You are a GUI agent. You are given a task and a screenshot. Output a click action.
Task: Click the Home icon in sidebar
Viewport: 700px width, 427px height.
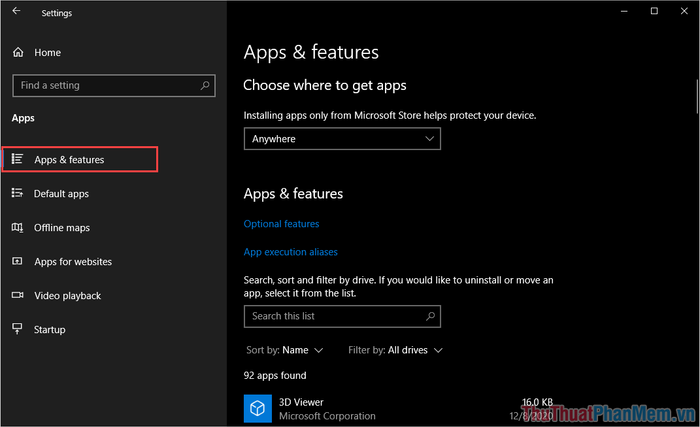[17, 52]
